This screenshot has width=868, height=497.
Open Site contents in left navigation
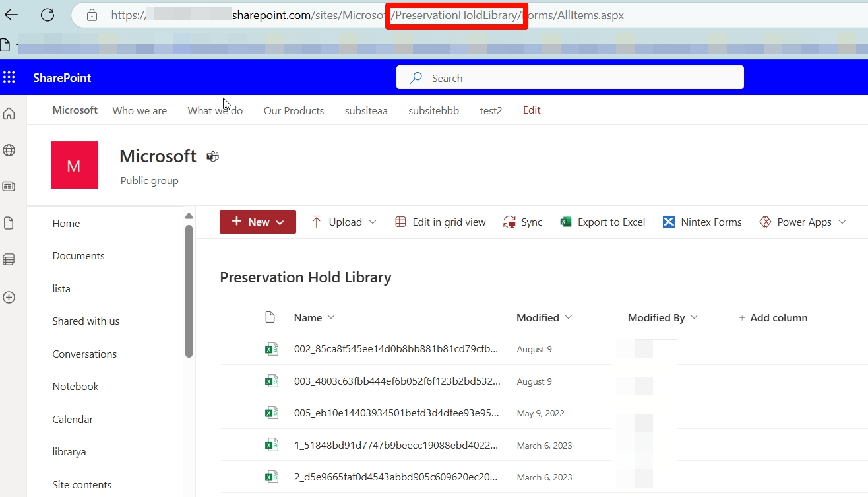82,484
